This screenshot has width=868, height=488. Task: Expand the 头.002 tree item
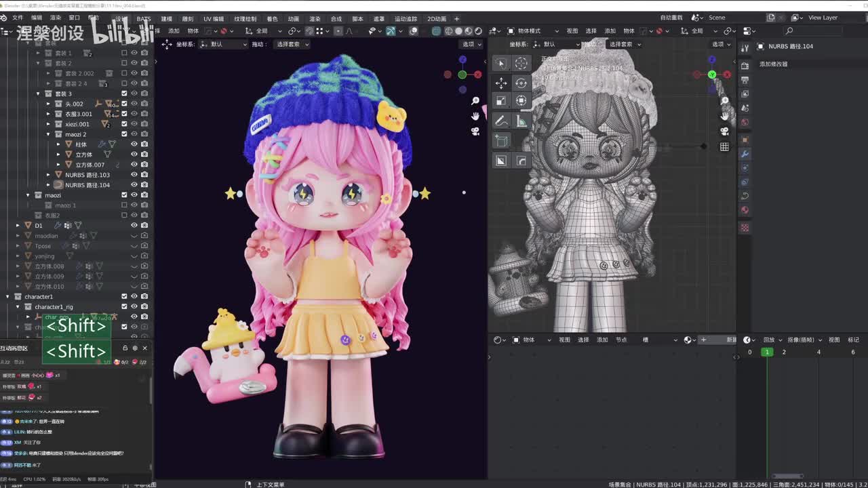point(48,104)
